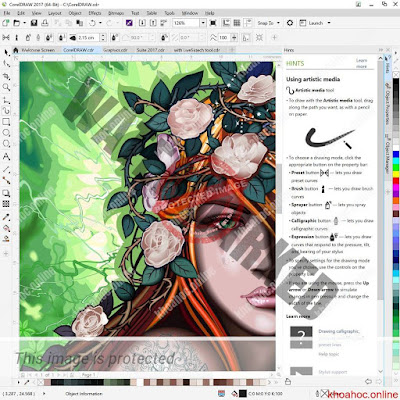Screen dimensions: 400x400
Task: Click the Save floppy disk icon
Action: pyautogui.click(x=34, y=23)
